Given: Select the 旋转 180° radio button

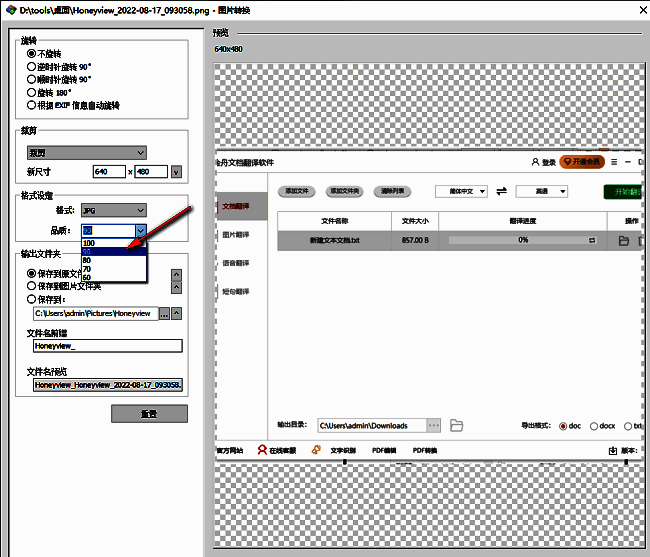Looking at the screenshot, I should pyautogui.click(x=32, y=92).
